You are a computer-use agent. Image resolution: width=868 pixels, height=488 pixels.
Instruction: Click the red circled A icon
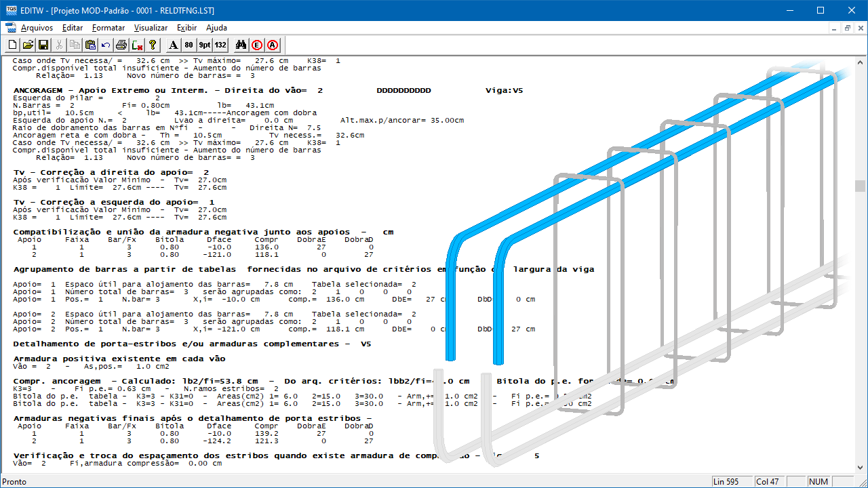click(273, 45)
